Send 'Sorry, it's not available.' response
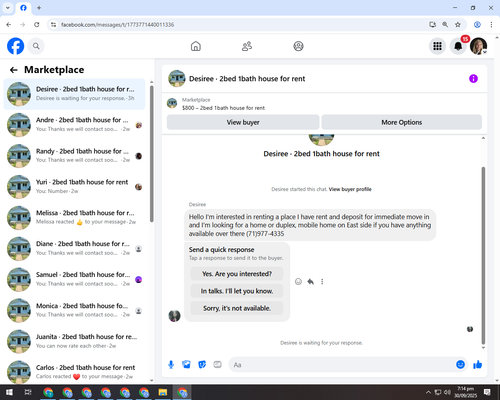 [237, 308]
